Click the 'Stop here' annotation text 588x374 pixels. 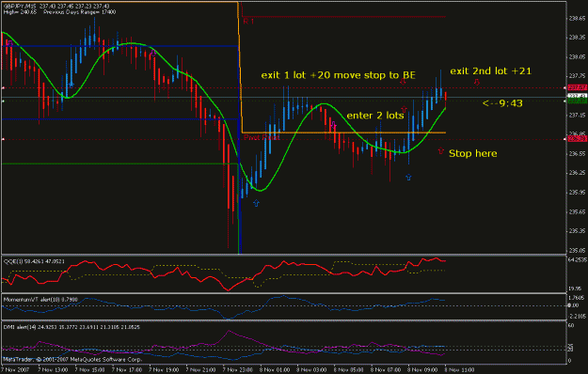(473, 153)
